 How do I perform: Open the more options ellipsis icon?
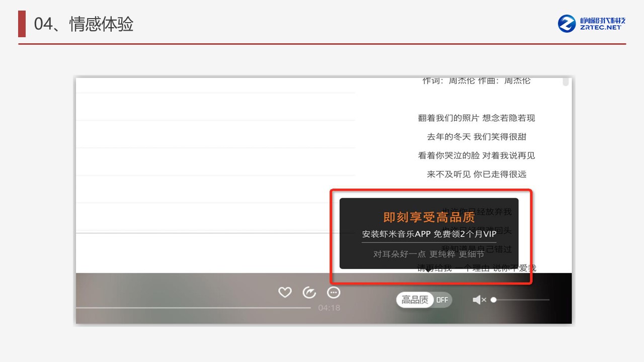(334, 292)
